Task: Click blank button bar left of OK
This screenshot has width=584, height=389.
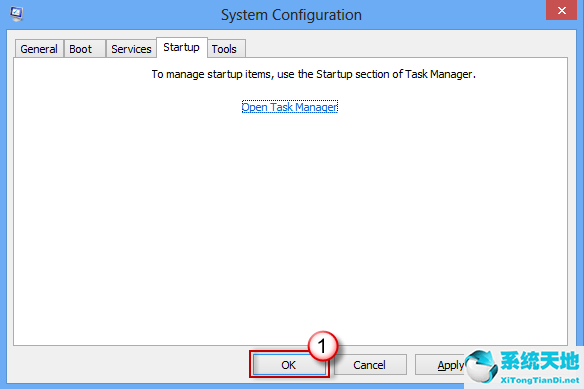Action: pyautogui.click(x=130, y=365)
